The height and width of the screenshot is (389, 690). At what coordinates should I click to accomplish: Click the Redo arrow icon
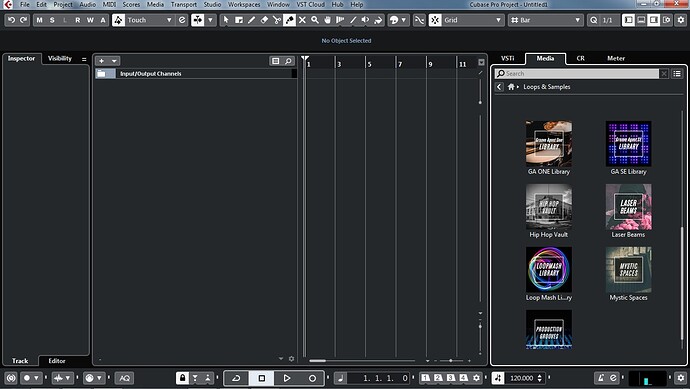(23, 20)
